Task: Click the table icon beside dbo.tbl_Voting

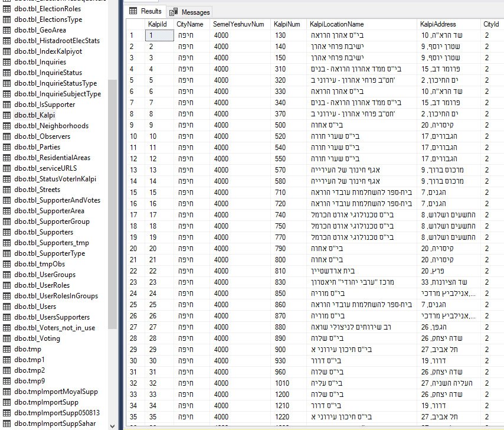Action: [7, 338]
